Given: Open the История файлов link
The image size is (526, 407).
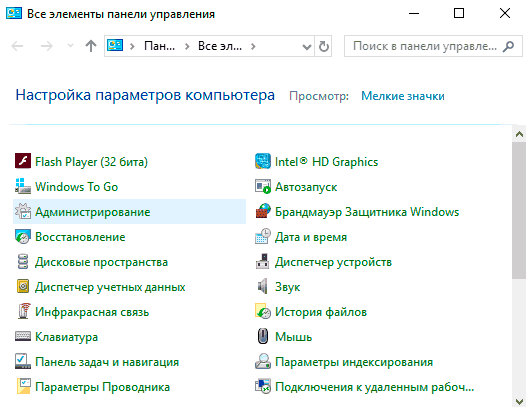Looking at the screenshot, I should (321, 312).
